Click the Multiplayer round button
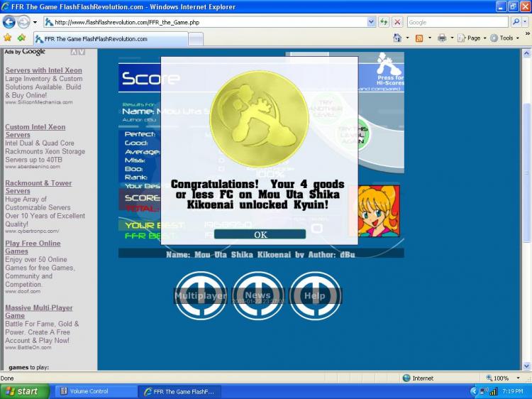The image size is (532, 399). pos(201,296)
